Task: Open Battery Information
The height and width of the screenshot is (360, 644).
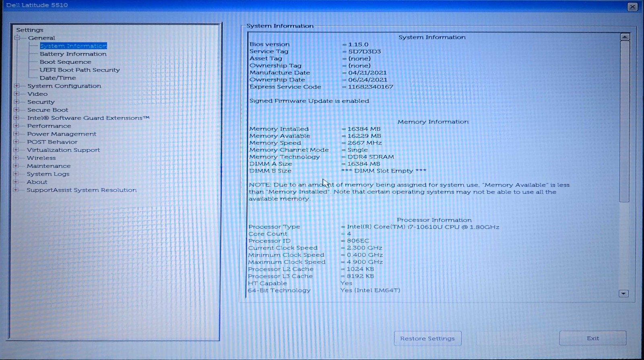Action: coord(73,54)
